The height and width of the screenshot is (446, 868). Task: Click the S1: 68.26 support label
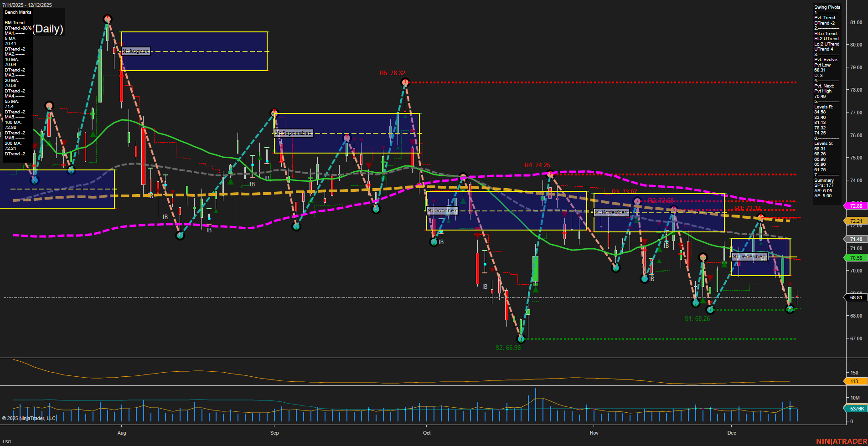pos(697,318)
